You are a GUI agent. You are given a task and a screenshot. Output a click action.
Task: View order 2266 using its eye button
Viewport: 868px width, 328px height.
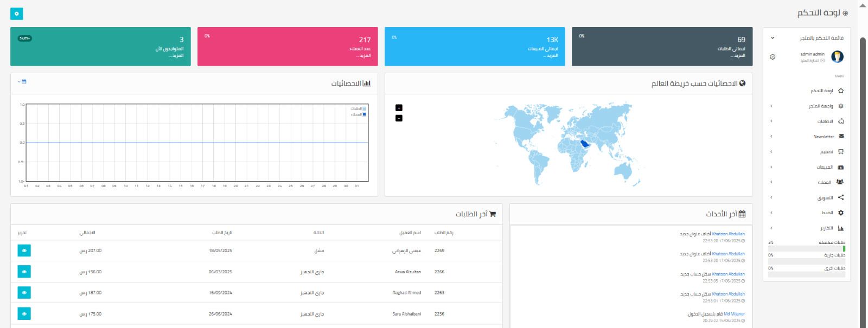tap(24, 272)
